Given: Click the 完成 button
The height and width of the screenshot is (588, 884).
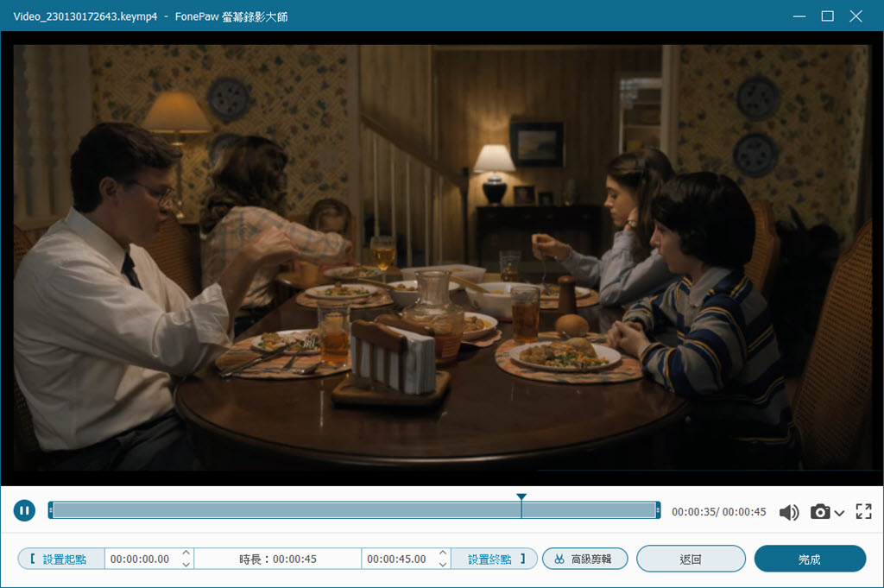Looking at the screenshot, I should coord(810,559).
